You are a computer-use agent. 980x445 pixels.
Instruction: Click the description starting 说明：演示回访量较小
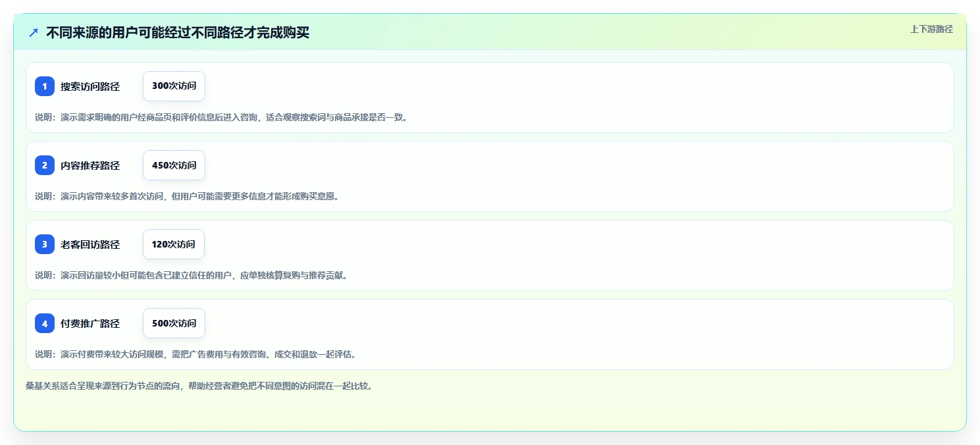coord(192,275)
